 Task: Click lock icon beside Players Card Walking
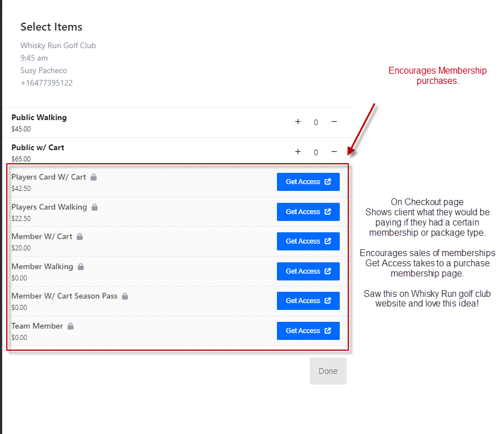click(95, 207)
